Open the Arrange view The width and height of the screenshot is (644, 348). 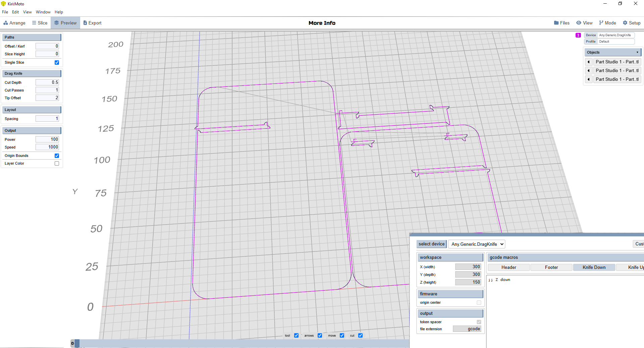coord(14,23)
